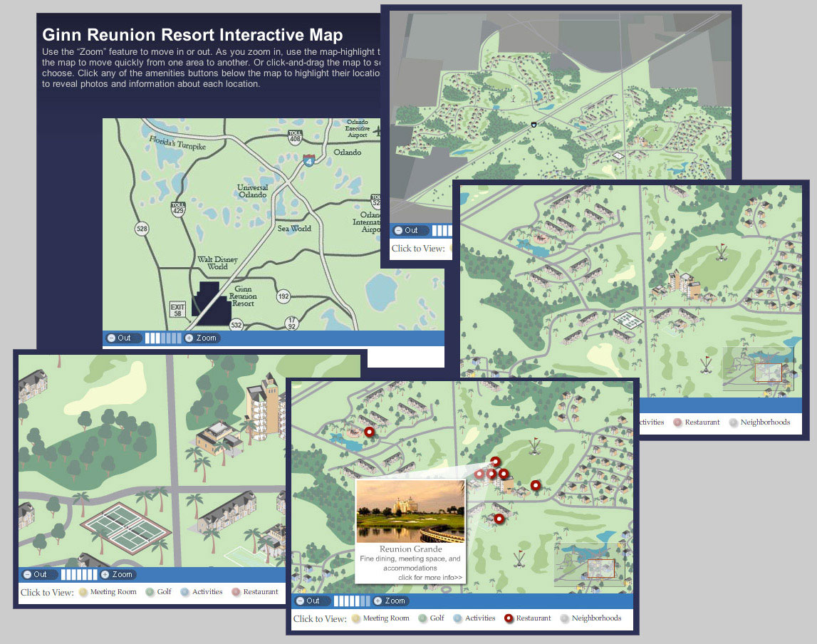The height and width of the screenshot is (644, 817).
Task: Click the Reunion Grande photo in popup
Action: [410, 511]
